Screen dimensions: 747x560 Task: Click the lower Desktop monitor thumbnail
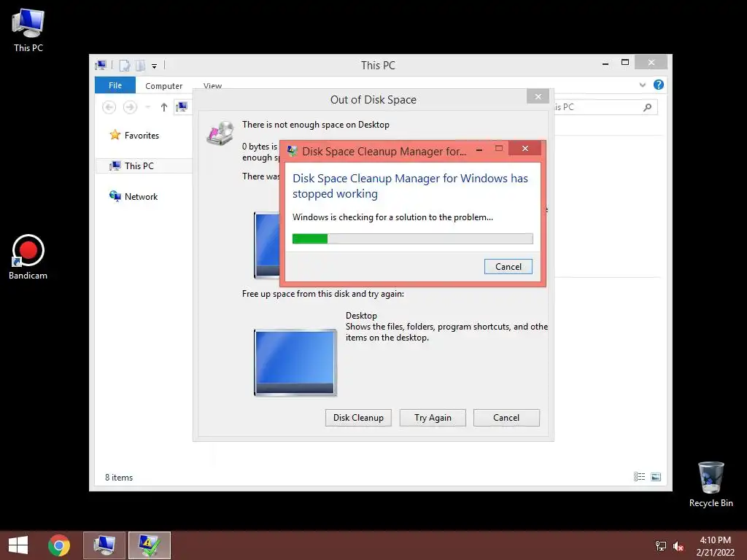point(295,362)
